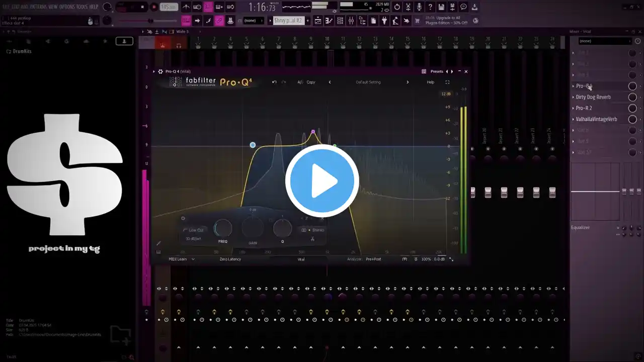Click the pencil EQ sketch icon

159,243
